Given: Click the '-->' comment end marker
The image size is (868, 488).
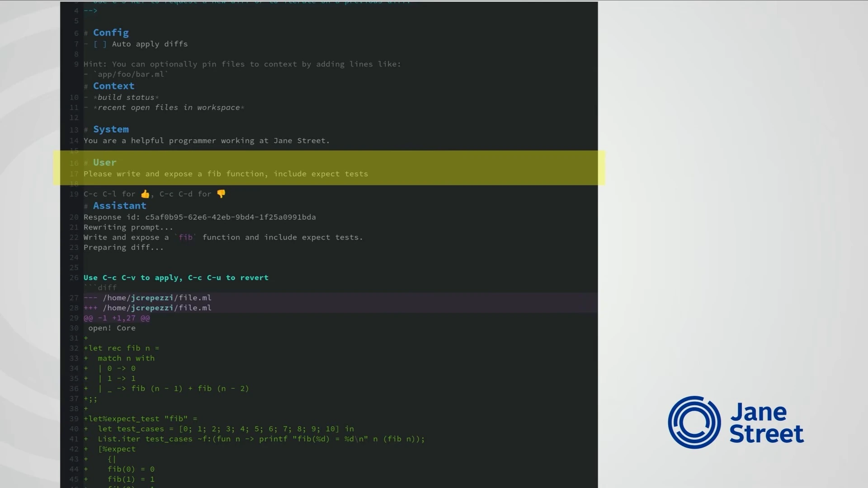Looking at the screenshot, I should (x=90, y=10).
